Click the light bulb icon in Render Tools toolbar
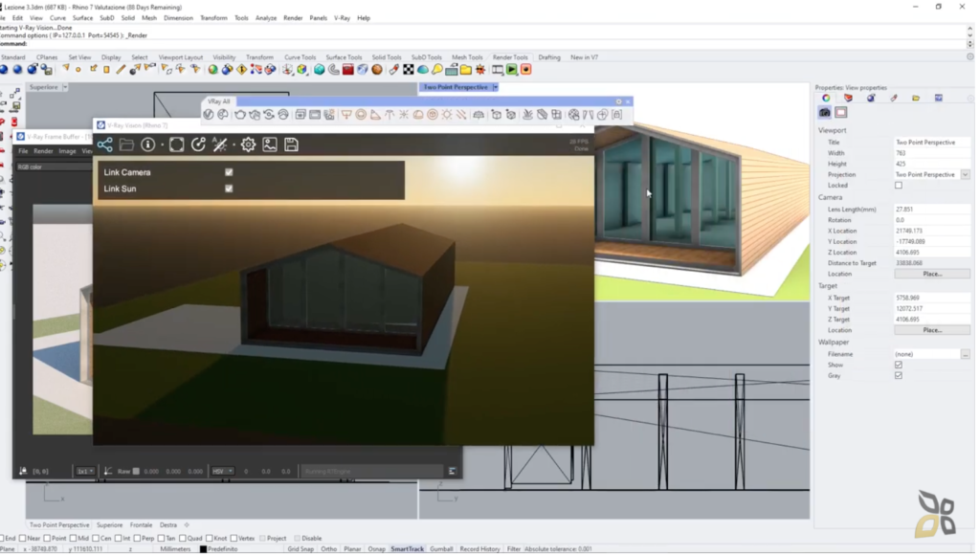The image size is (980, 555). [437, 70]
